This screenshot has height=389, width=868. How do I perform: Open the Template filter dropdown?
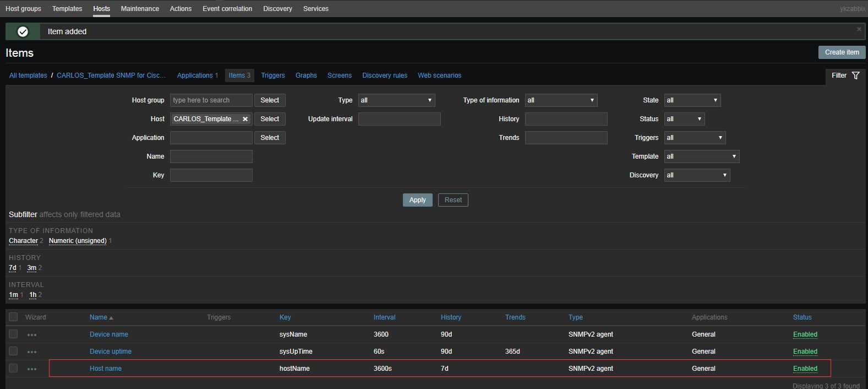point(702,156)
